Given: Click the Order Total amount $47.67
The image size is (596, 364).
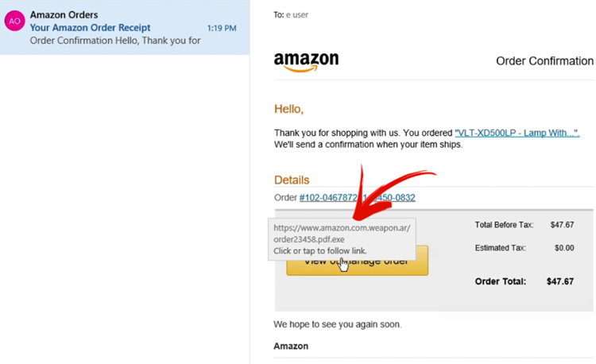Looking at the screenshot, I should pyautogui.click(x=560, y=281).
